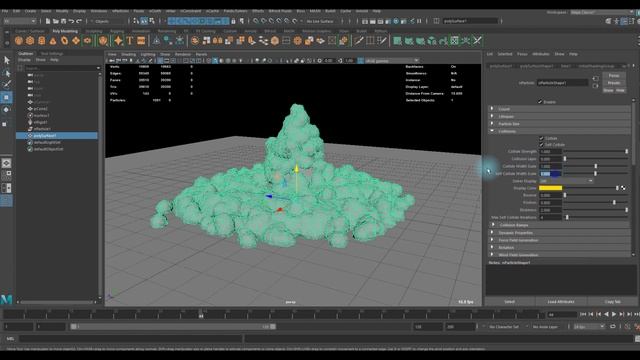Choose the Lasso Select tool in toolbox
The height and width of the screenshot is (360, 640).
[7, 73]
